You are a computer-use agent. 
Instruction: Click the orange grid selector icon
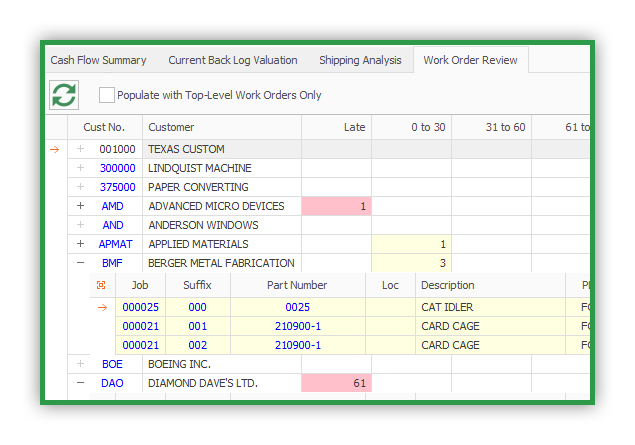pyautogui.click(x=101, y=285)
